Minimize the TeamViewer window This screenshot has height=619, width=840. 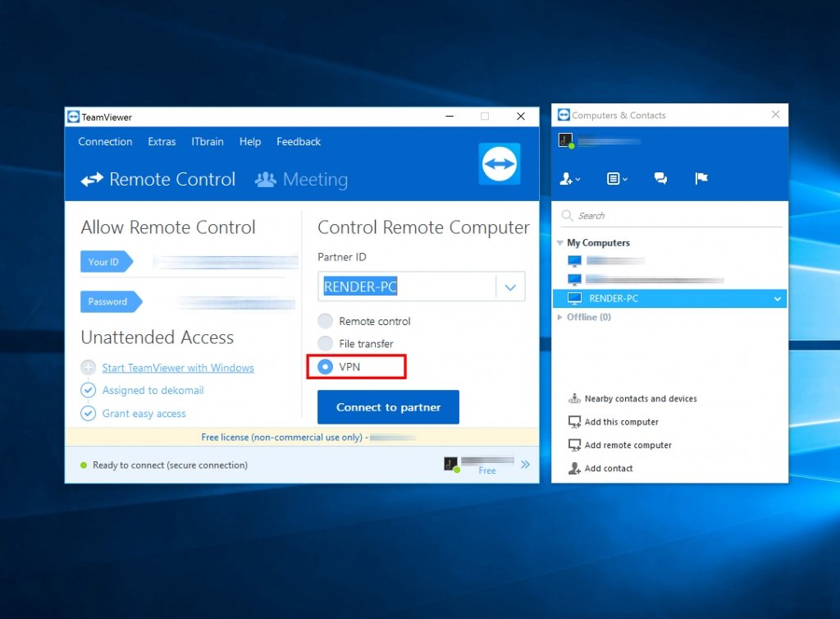pyautogui.click(x=450, y=116)
